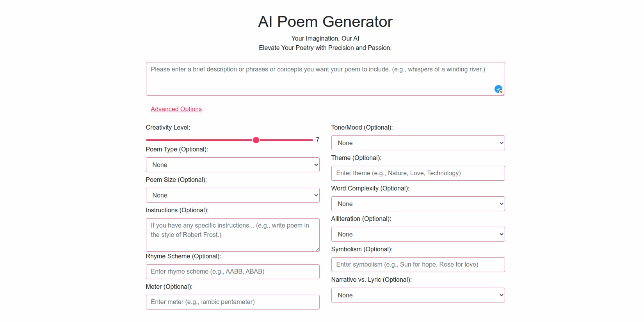This screenshot has width=644, height=322.
Task: Click the blue checkmark icon in description box
Action: pyautogui.click(x=498, y=89)
